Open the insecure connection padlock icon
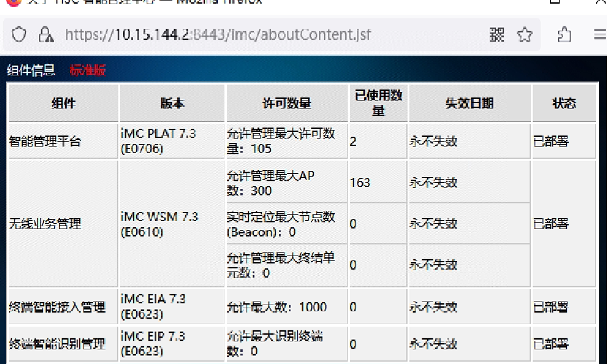Image resolution: width=607 pixels, height=364 pixels. [45, 35]
